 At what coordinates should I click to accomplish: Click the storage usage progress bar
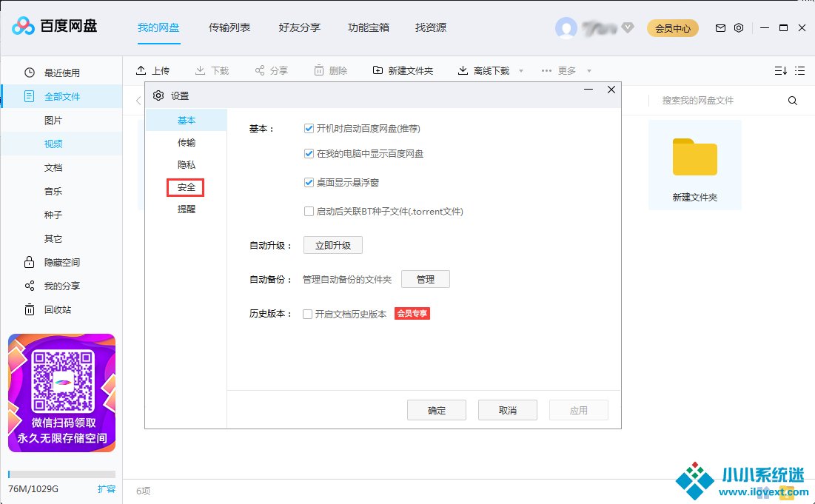62,474
